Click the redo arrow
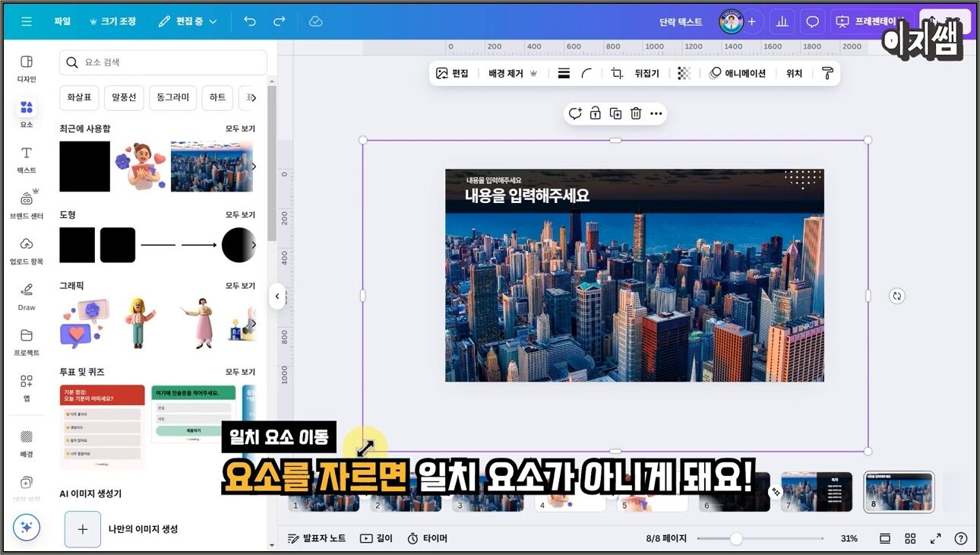Image resolution: width=980 pixels, height=555 pixels. coord(279,21)
